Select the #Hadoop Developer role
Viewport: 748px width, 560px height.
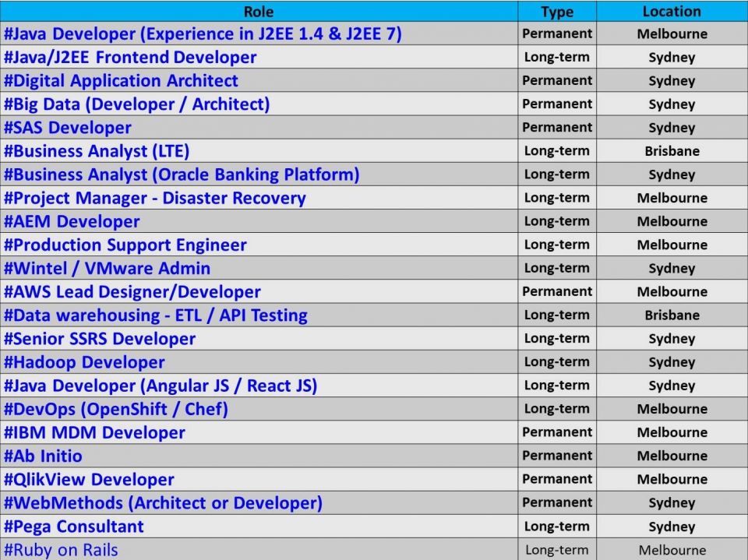click(x=84, y=362)
